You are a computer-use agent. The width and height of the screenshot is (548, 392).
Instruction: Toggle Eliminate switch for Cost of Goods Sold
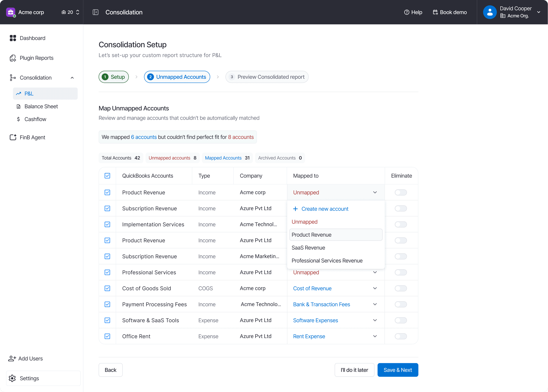click(401, 288)
